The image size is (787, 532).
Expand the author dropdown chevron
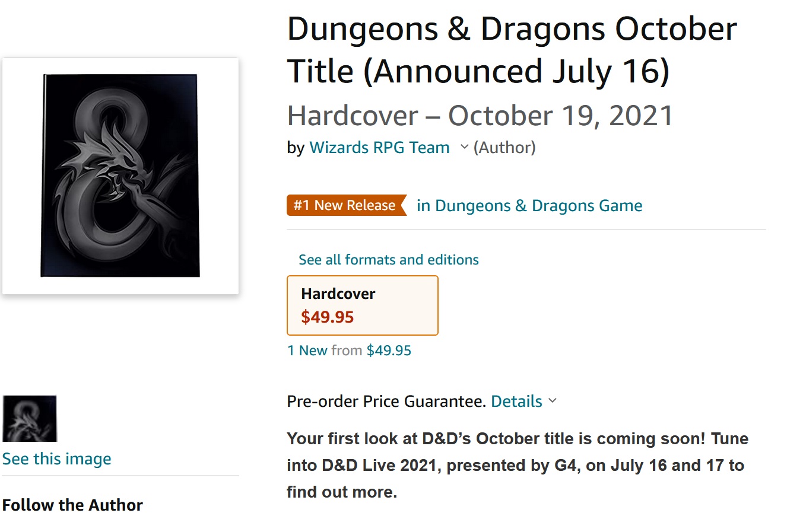[x=464, y=147]
